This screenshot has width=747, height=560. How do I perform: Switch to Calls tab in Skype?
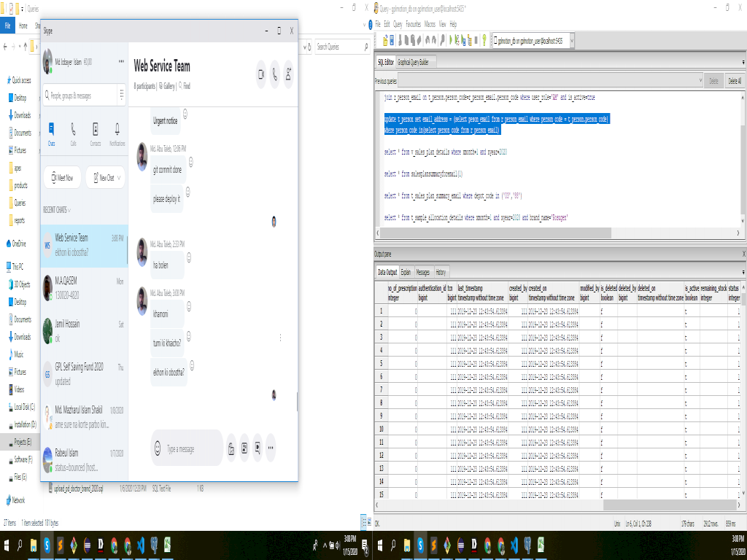(x=74, y=134)
